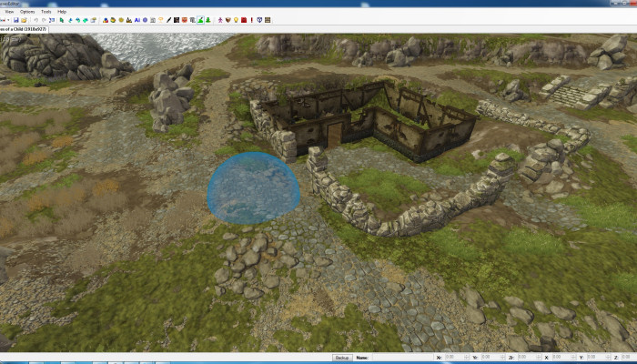This screenshot has height=364, width=637.
Task: Click the Yr rotation value field
Action: pos(490,358)
